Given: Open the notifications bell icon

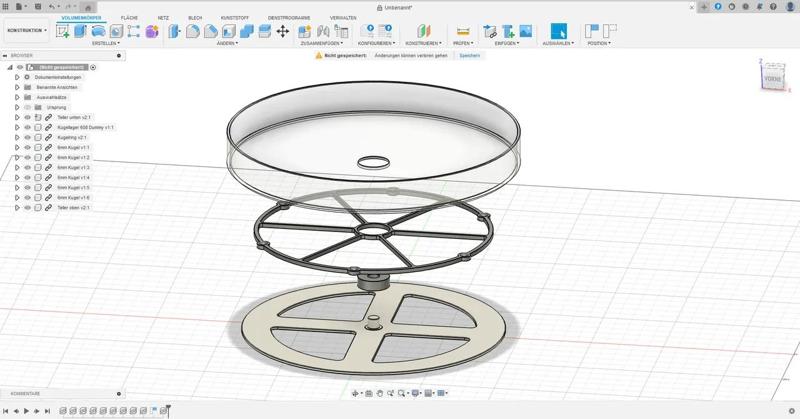Looking at the screenshot, I should click(x=760, y=7).
